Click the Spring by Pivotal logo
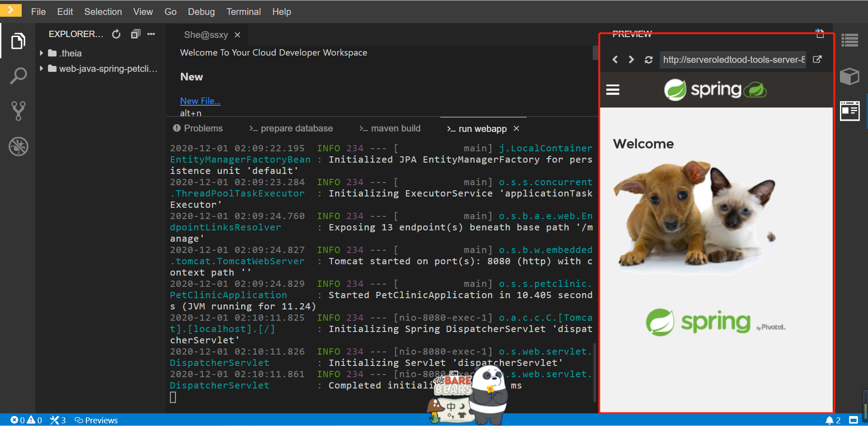868x426 pixels. pyautogui.click(x=716, y=322)
